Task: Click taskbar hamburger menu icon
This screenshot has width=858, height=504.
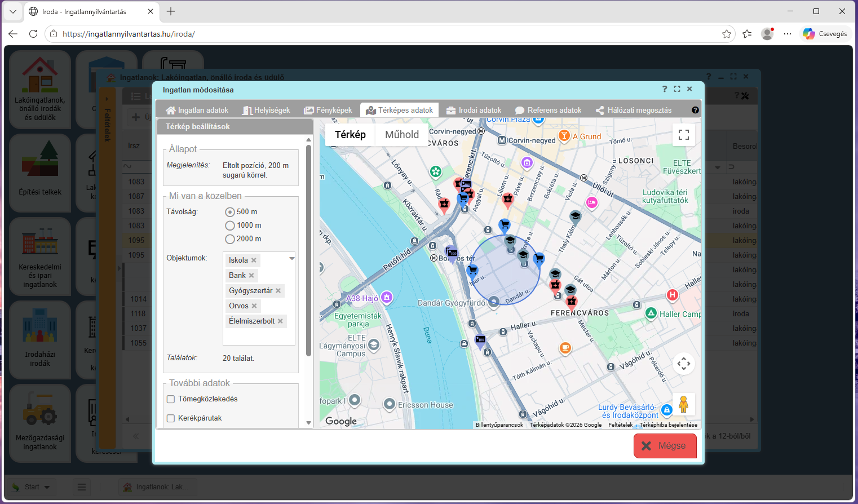Action: [x=82, y=487]
